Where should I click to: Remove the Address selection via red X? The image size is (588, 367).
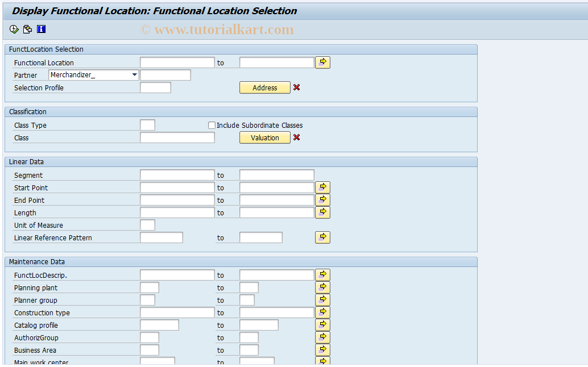tap(296, 87)
